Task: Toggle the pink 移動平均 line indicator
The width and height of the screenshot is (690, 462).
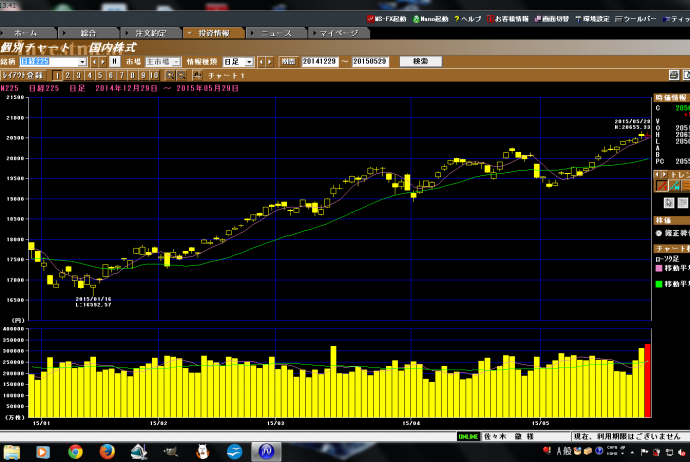Action: coord(659,268)
